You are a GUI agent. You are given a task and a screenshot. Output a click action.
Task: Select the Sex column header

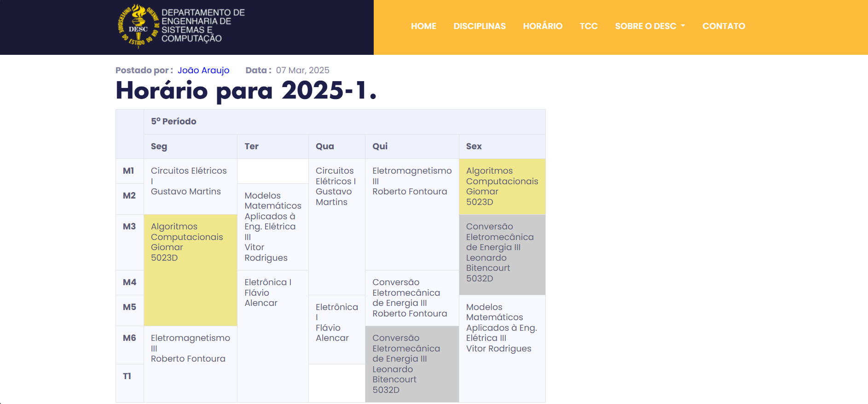(x=474, y=146)
